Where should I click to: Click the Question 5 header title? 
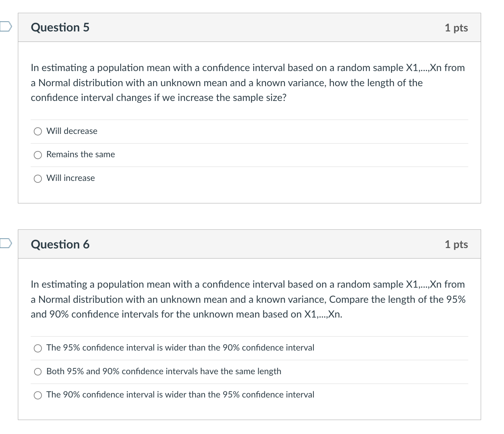(x=60, y=27)
